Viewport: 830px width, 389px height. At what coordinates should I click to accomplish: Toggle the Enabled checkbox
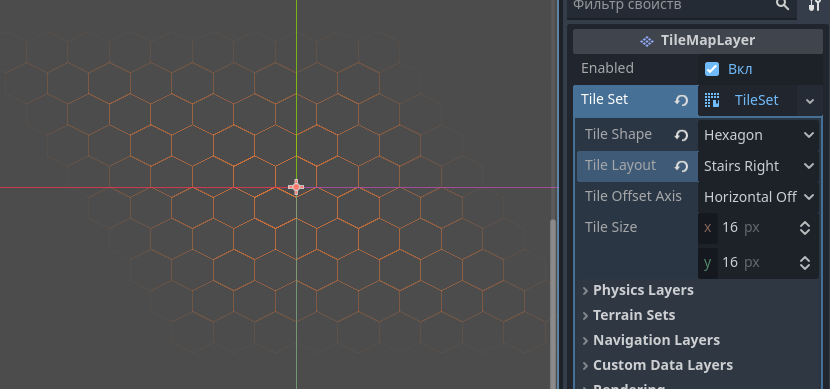coord(712,69)
